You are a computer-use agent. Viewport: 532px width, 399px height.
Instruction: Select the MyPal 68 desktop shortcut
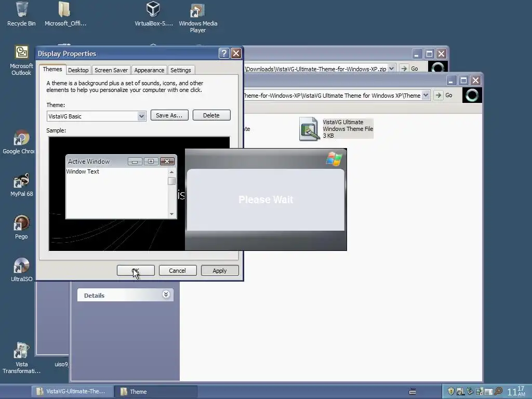click(21, 184)
